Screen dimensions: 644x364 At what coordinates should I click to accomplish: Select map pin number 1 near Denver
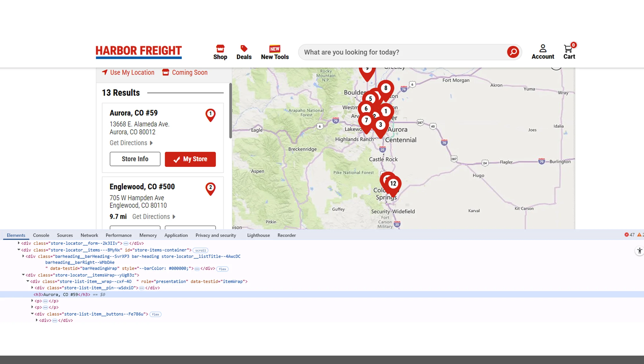[x=386, y=111]
